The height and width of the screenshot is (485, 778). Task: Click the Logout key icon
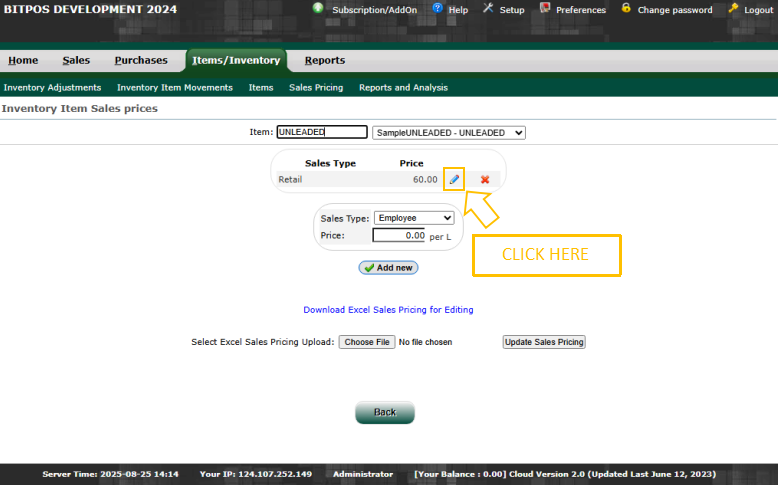click(x=733, y=9)
